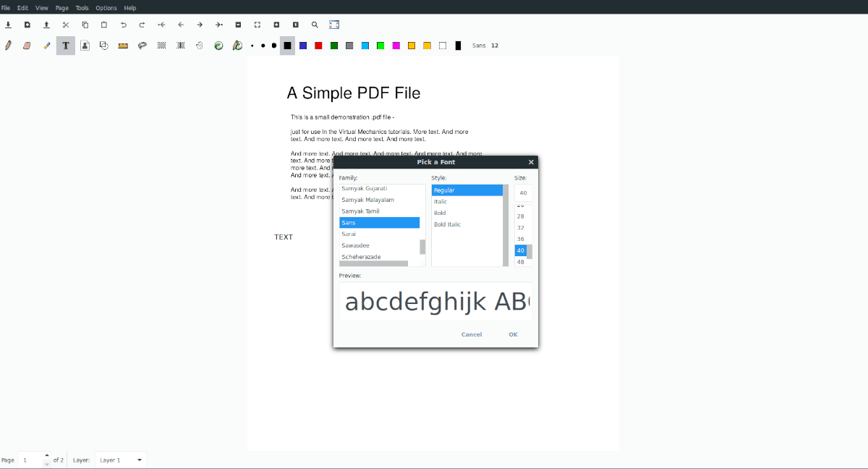This screenshot has height=469, width=868.
Task: Click the Save icon in the toolbar
Action: point(8,25)
